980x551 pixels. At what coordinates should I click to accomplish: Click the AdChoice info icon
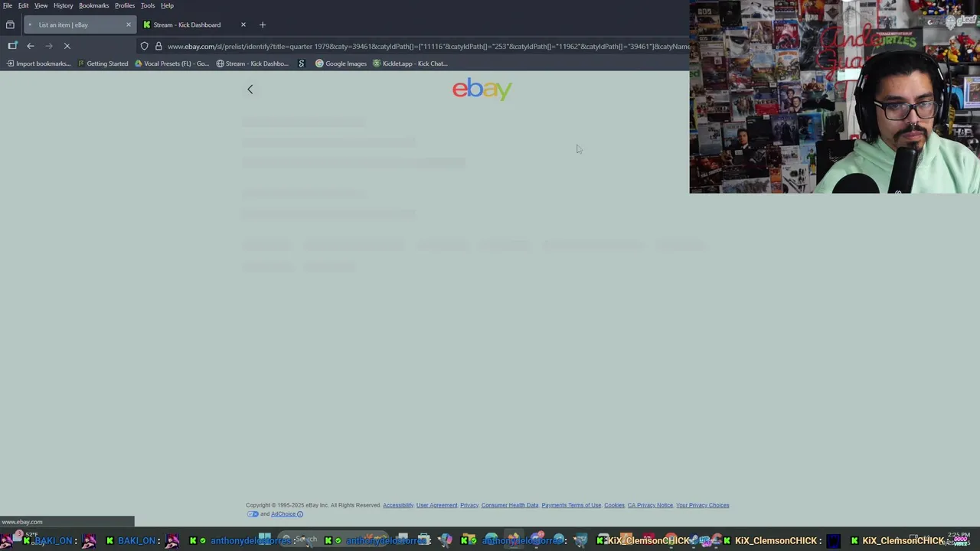tap(300, 514)
